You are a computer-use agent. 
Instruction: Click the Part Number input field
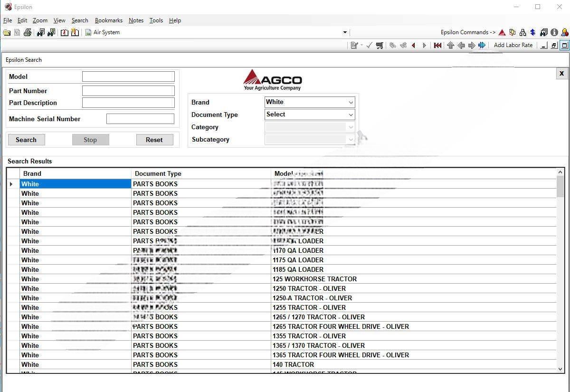[x=128, y=91]
